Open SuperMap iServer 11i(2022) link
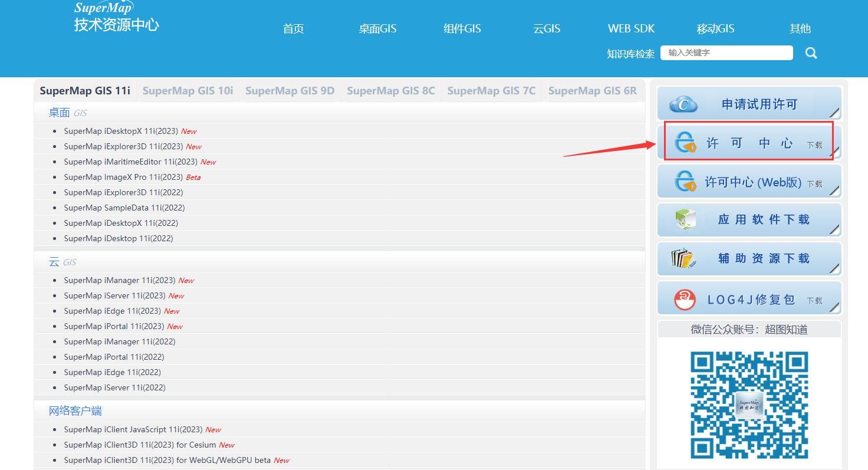The image size is (868, 470). (115, 387)
